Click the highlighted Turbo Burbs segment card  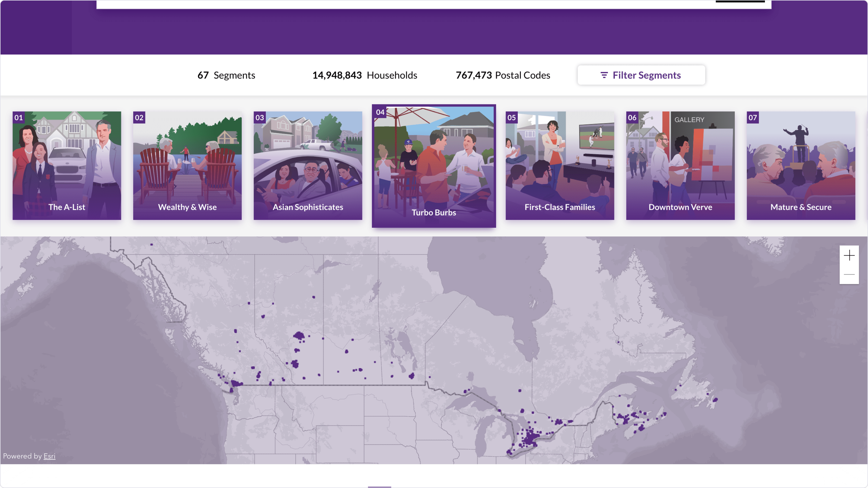(434, 165)
